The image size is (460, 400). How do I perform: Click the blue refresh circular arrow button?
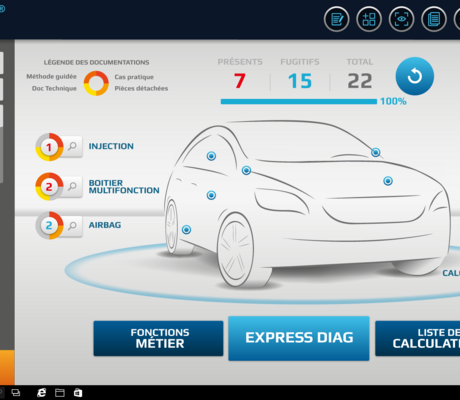415,76
